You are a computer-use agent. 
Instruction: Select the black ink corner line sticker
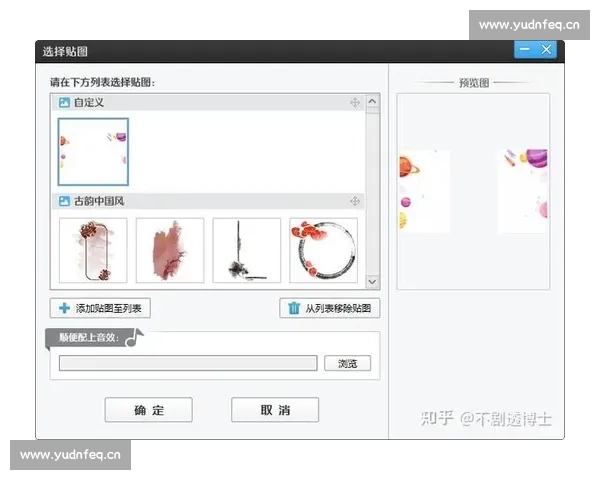pos(247,250)
